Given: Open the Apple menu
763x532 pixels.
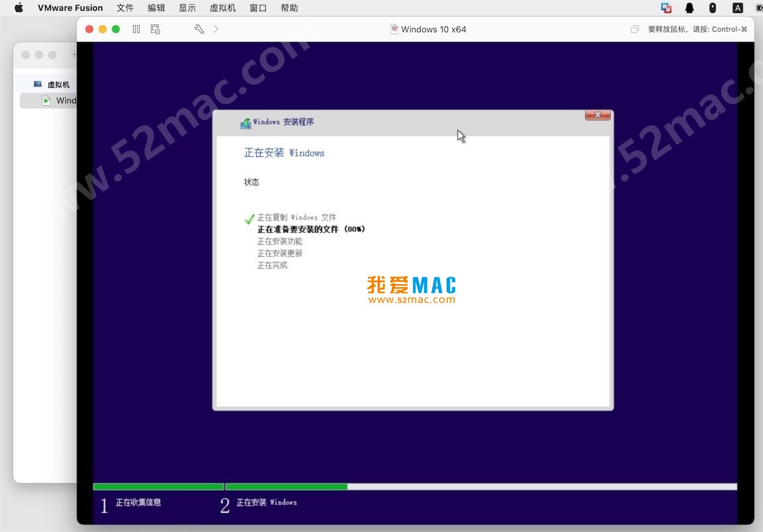Looking at the screenshot, I should pos(19,8).
